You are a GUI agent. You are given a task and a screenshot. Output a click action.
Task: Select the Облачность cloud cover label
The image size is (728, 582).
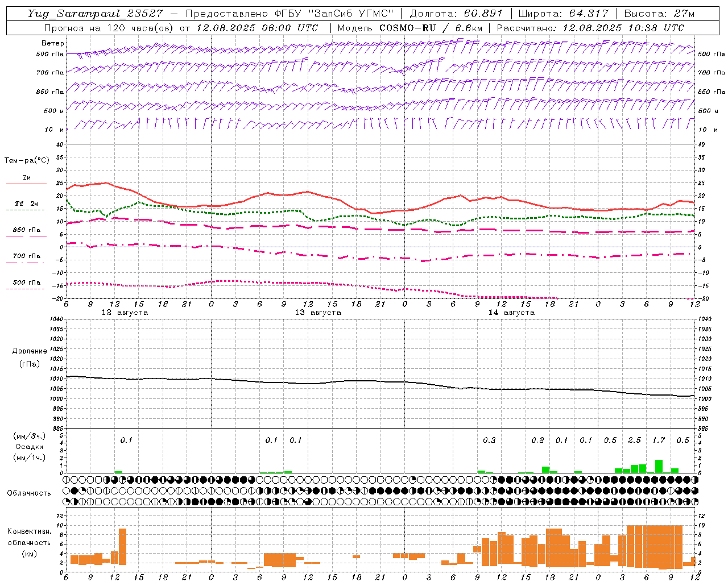click(29, 493)
